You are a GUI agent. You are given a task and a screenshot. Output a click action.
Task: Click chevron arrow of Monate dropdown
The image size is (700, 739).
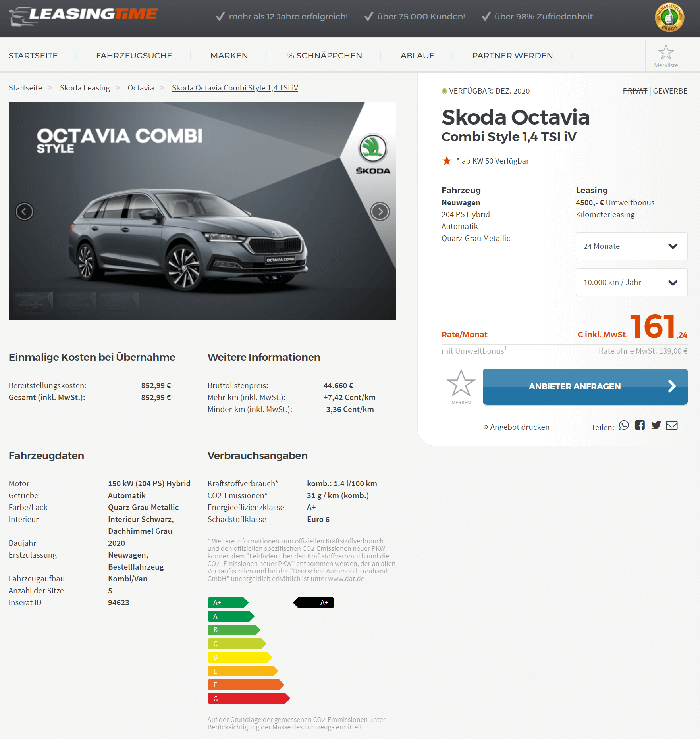[x=673, y=246]
